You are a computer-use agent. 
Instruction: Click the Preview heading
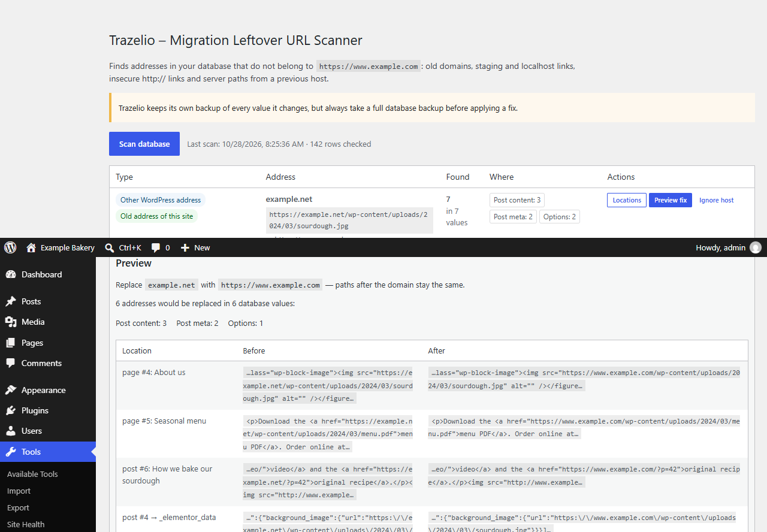(x=134, y=263)
